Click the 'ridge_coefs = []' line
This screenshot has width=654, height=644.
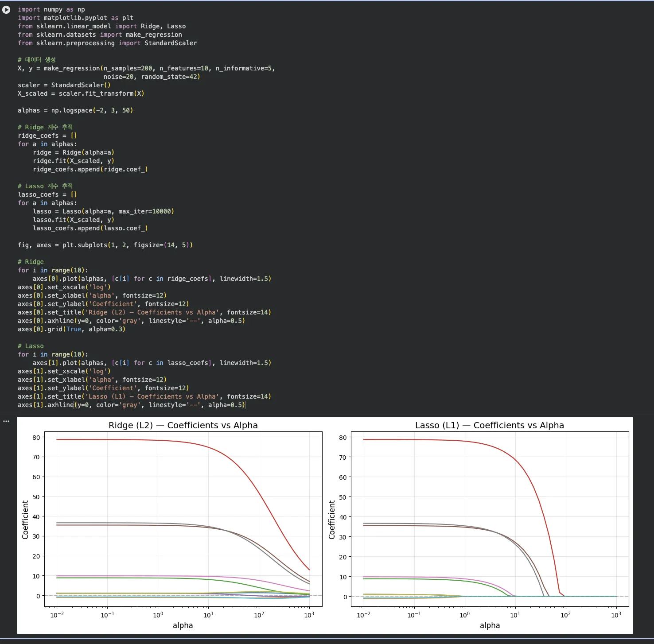click(47, 136)
